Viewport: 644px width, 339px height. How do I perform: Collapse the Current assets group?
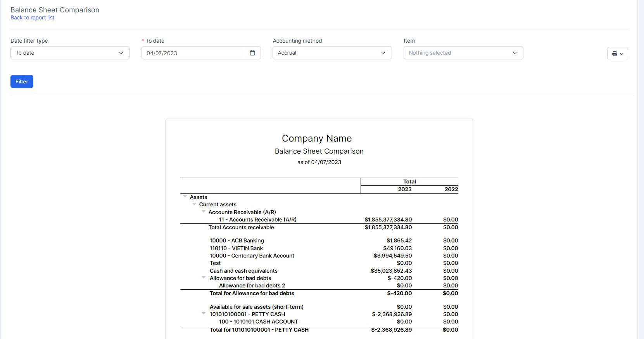(x=194, y=204)
